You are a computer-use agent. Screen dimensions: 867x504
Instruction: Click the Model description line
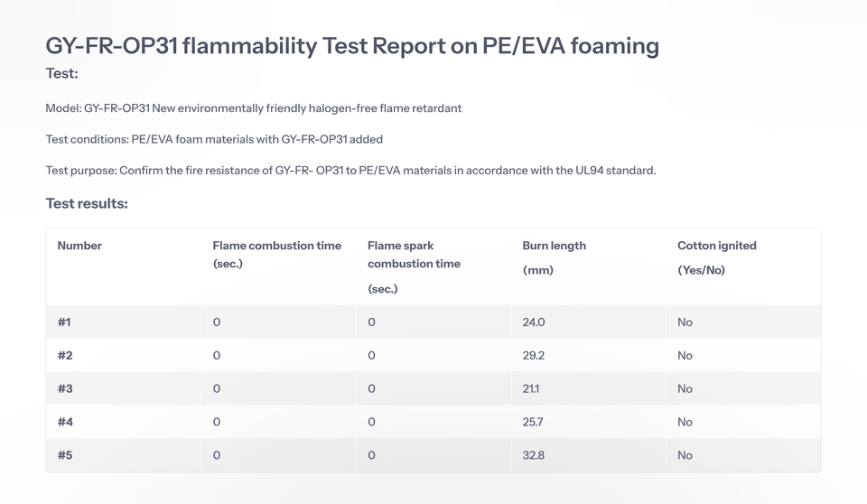pyautogui.click(x=254, y=108)
